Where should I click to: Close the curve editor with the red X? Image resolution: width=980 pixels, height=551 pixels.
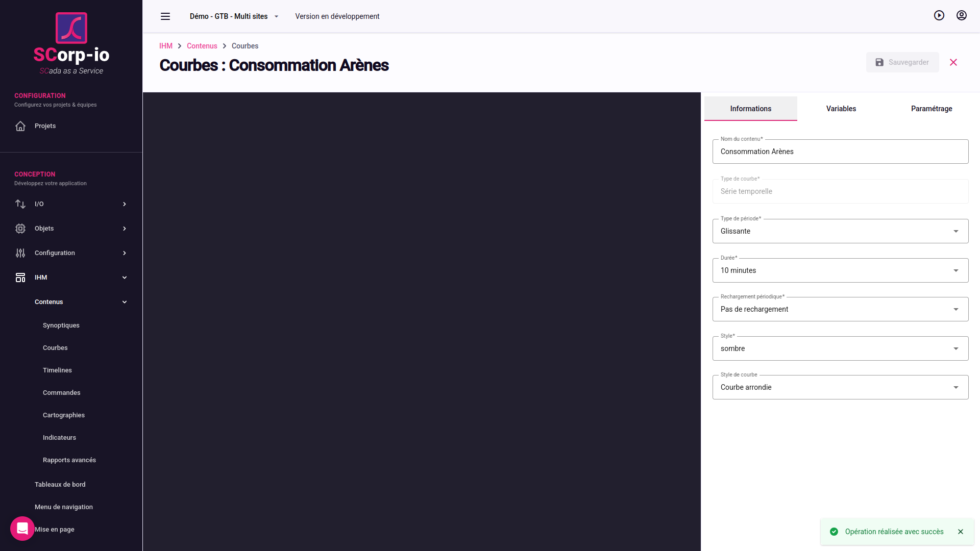click(953, 62)
